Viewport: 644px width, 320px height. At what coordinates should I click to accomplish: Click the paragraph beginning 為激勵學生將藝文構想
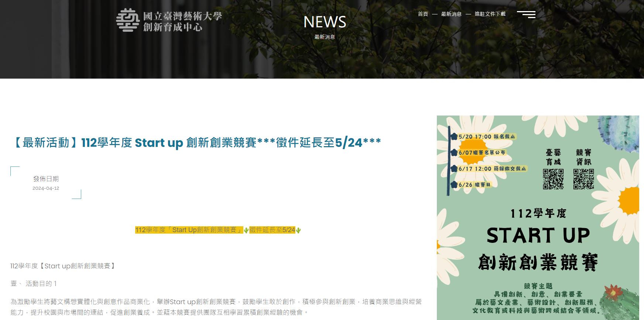(x=216, y=307)
